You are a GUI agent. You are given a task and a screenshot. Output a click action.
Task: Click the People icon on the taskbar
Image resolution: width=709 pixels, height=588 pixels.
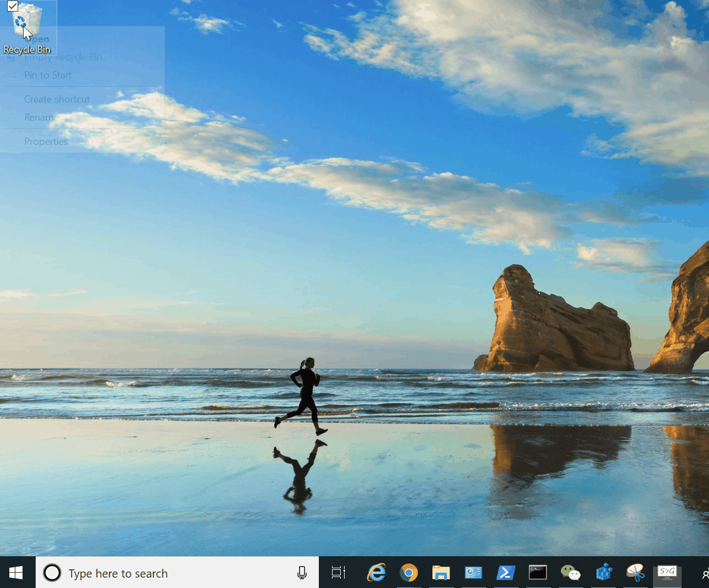[x=705, y=574]
